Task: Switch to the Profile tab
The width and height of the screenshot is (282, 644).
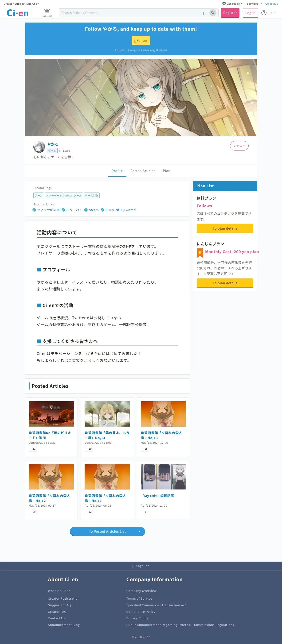Action: pos(117,171)
